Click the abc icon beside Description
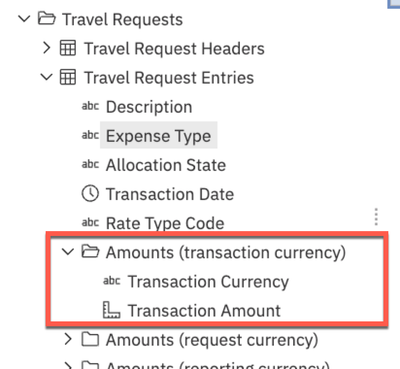The image size is (400, 369). coord(90,106)
